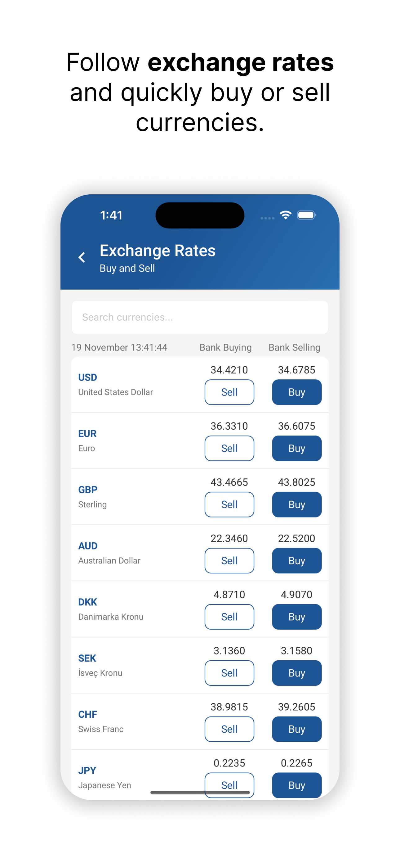The image size is (400, 868).
Task: Buy Sterling GBP
Action: pyautogui.click(x=297, y=504)
